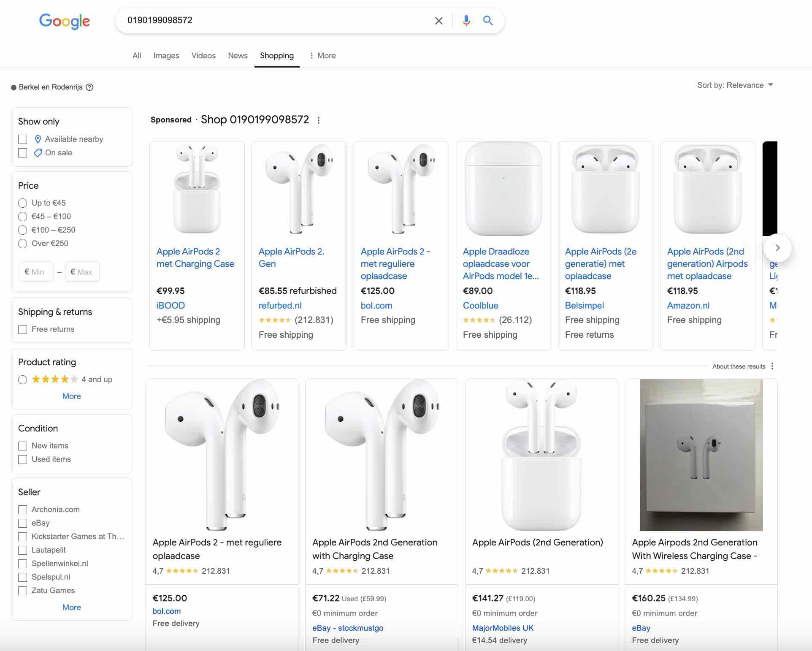
Task: Expand More under Seller filter
Action: [71, 607]
